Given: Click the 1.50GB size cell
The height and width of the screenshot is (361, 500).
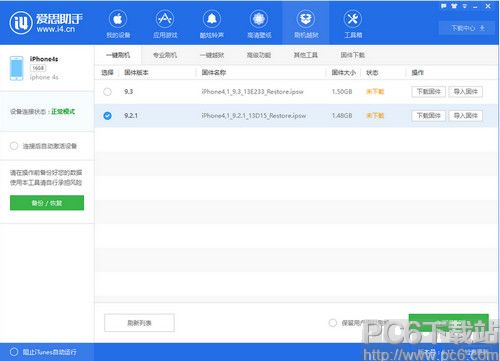Looking at the screenshot, I should click(x=342, y=92).
